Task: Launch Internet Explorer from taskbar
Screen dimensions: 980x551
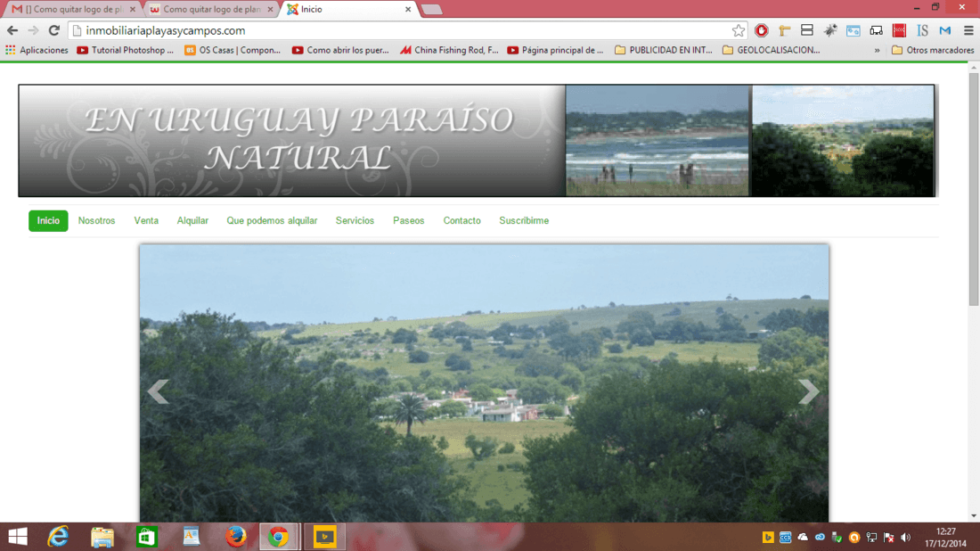Action: click(58, 537)
